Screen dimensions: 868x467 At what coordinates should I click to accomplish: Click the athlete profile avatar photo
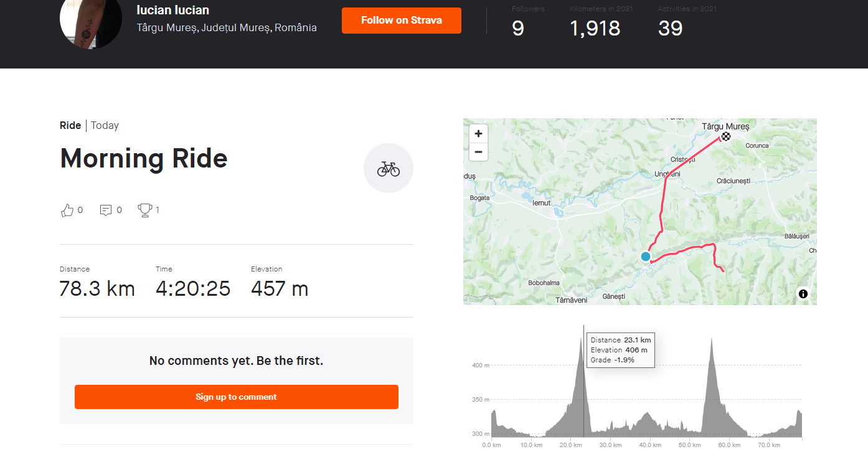(x=90, y=22)
